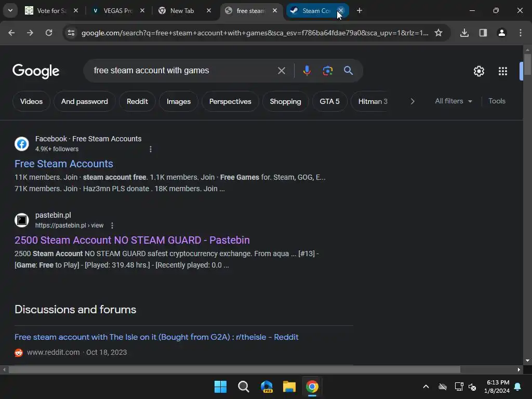The width and height of the screenshot is (532, 399).
Task: Filter results by Images
Action: tap(179, 101)
